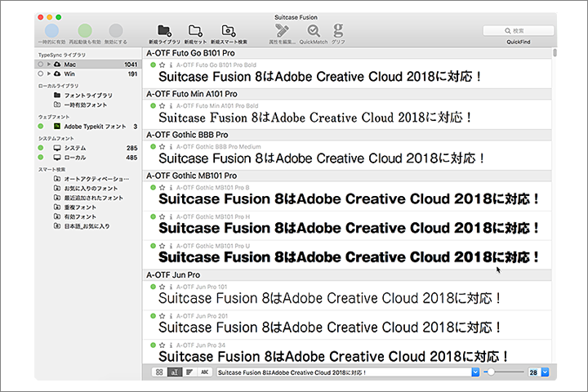This screenshot has width=588, height=392.
Task: Toggle activation circle for Win library
Action: [41, 73]
